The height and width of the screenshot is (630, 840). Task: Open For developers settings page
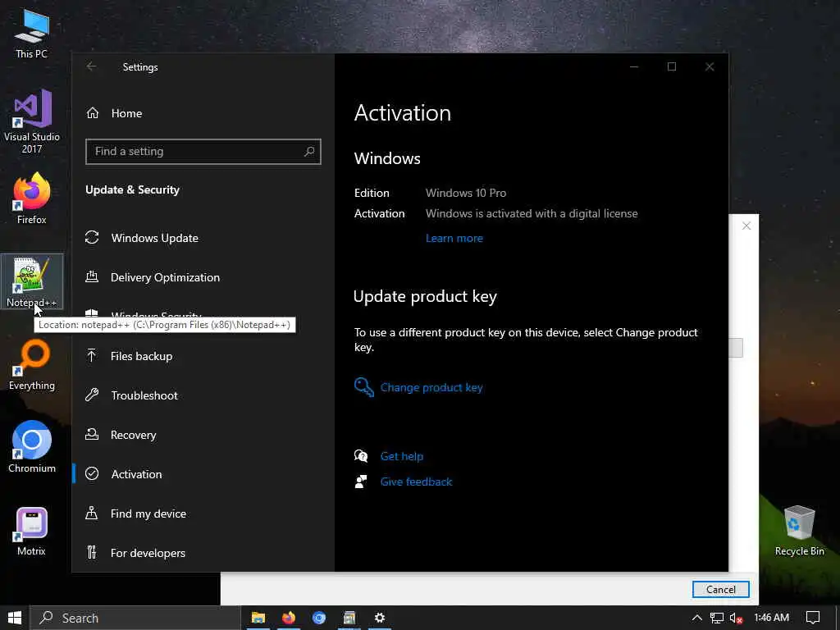point(203,553)
